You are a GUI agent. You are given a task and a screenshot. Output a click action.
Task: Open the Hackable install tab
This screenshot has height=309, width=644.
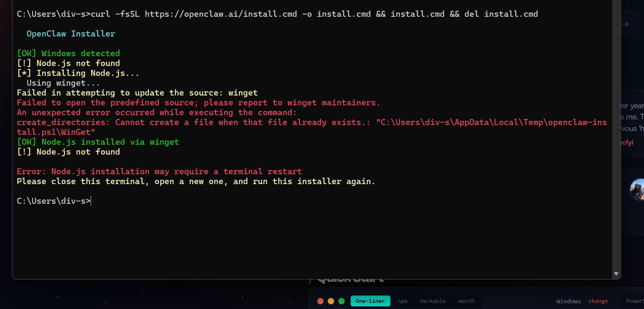pyautogui.click(x=433, y=301)
